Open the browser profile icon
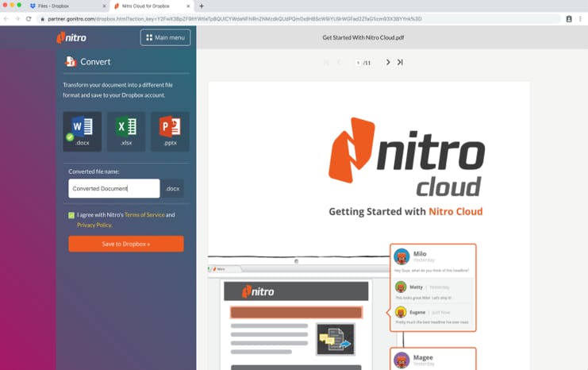588x370 pixels. (569, 19)
